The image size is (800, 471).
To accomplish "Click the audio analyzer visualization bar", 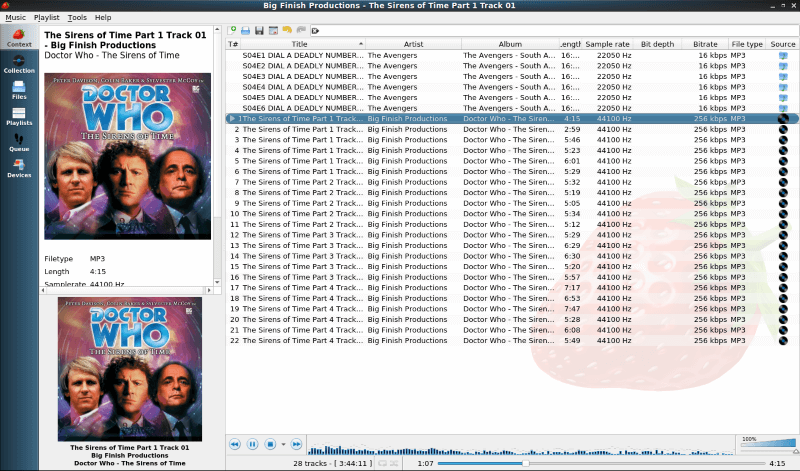I will [x=520, y=445].
